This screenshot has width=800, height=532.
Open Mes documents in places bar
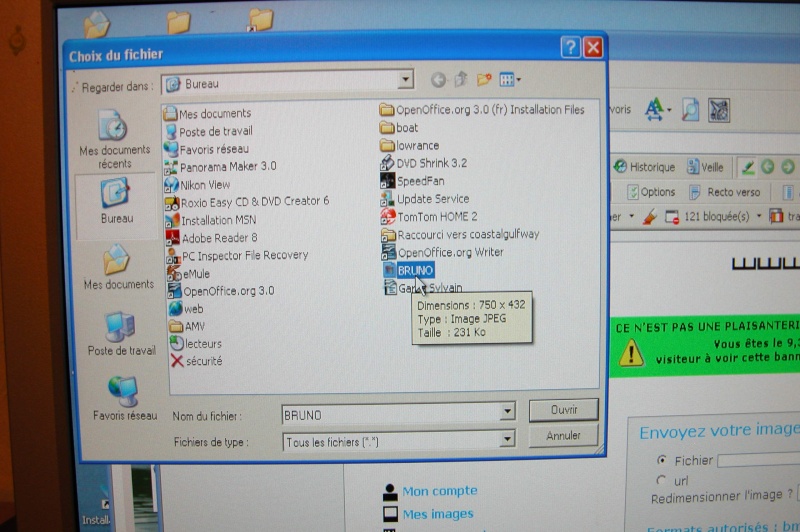coord(118,267)
